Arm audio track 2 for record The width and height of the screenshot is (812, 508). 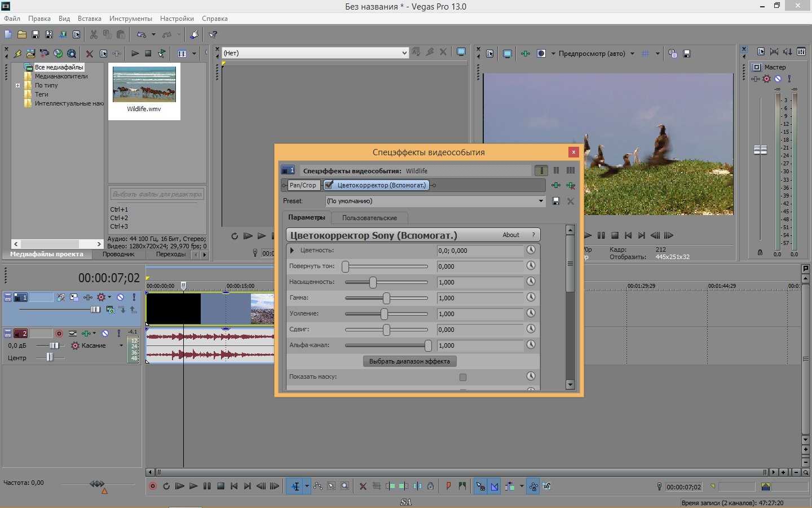point(59,334)
